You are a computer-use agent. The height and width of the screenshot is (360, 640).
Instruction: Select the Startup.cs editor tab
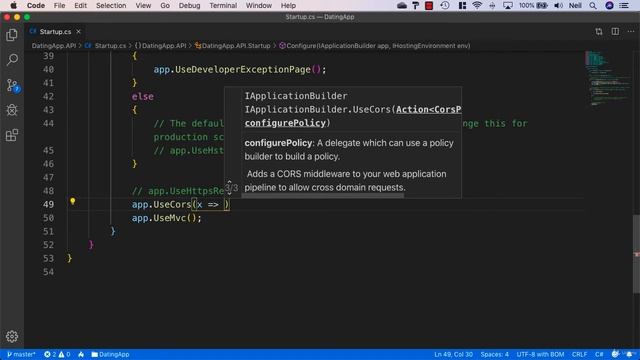(55, 31)
